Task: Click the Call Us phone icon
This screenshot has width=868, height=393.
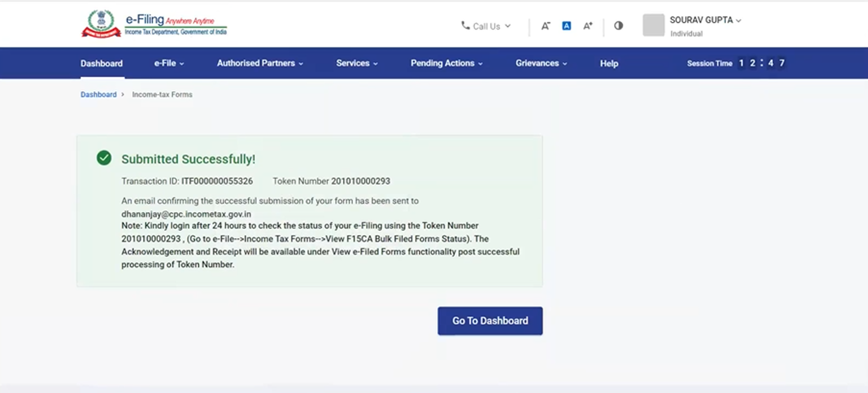Action: pos(465,25)
